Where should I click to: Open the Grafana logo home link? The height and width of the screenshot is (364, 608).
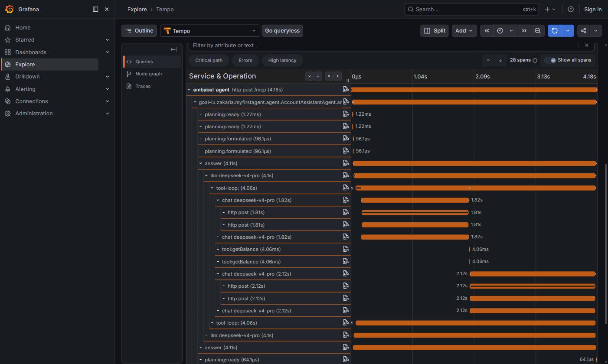(9, 9)
